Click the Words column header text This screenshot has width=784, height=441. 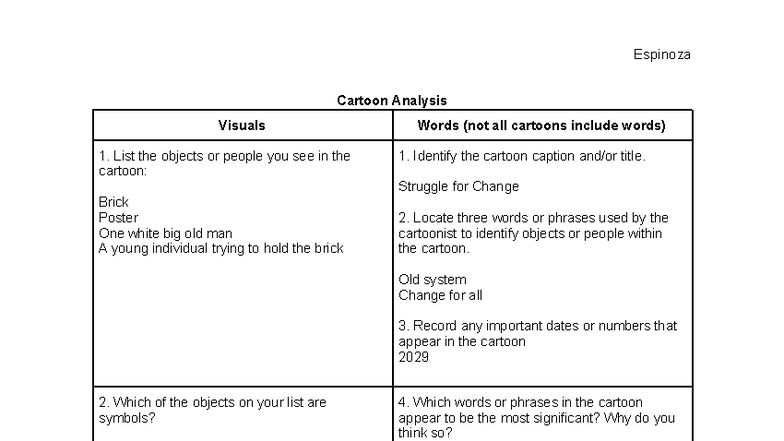click(541, 125)
